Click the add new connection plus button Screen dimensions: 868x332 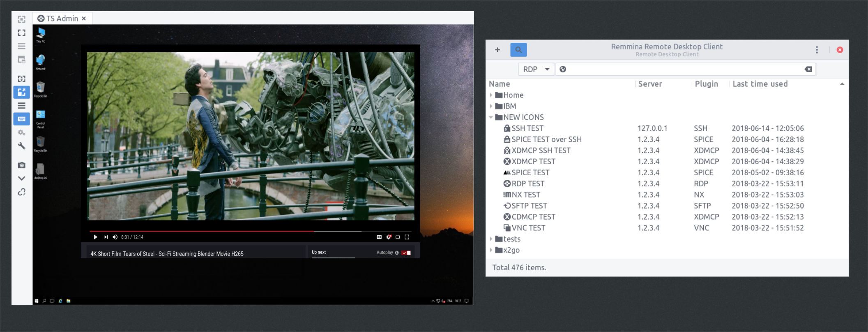[x=497, y=50]
